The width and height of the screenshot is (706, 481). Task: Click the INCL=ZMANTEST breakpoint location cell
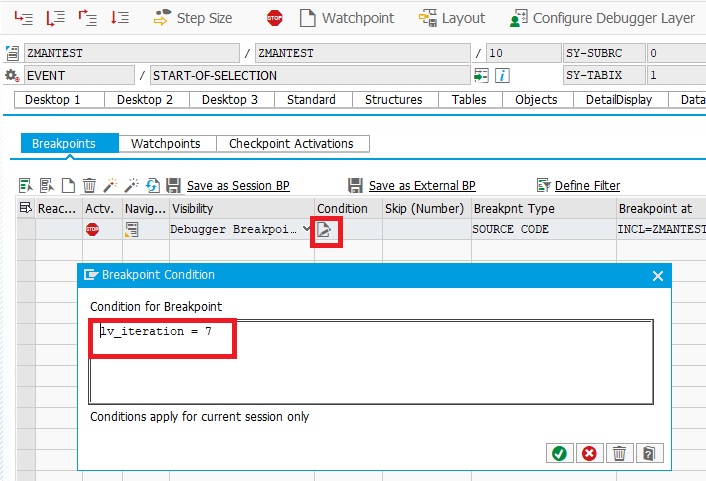coord(661,229)
